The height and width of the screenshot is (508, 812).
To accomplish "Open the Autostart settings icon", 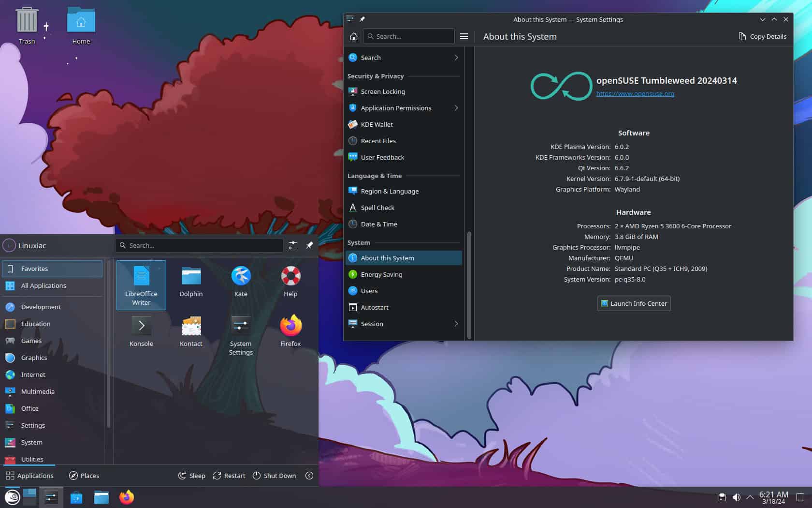I will point(353,307).
